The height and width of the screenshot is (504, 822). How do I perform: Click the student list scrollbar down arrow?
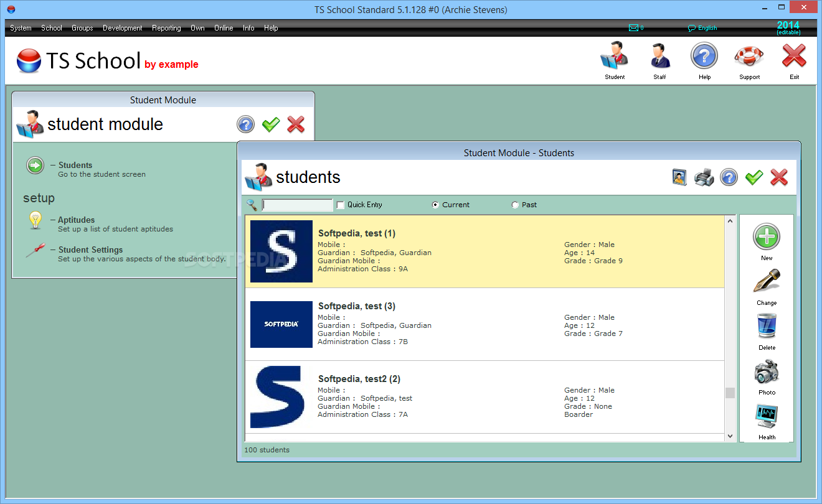(x=730, y=437)
